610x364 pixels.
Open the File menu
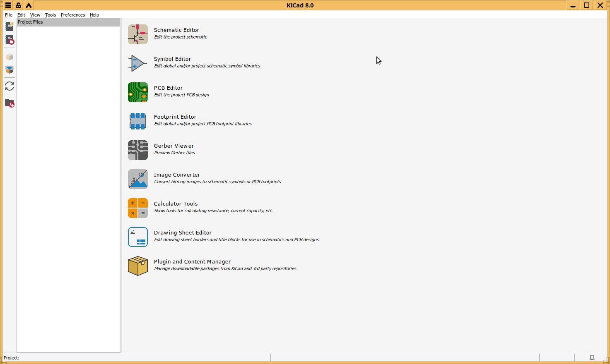[9, 15]
